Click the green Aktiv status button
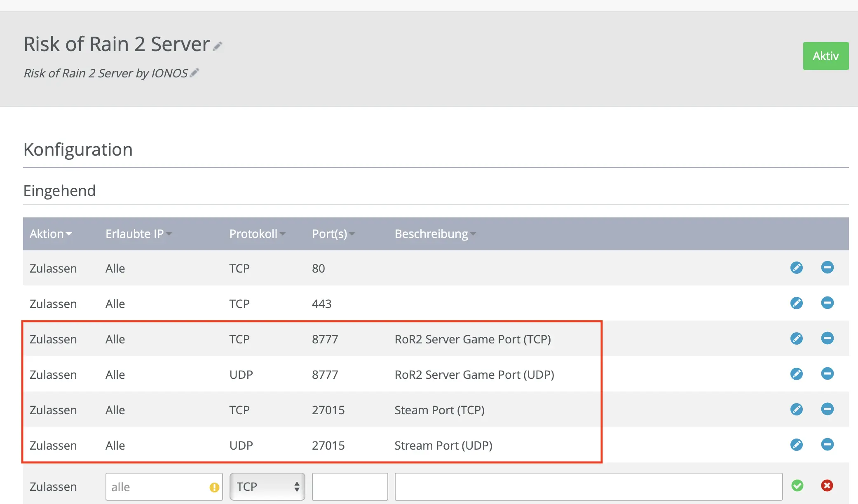Screen dimensions: 858x504 [825, 56]
